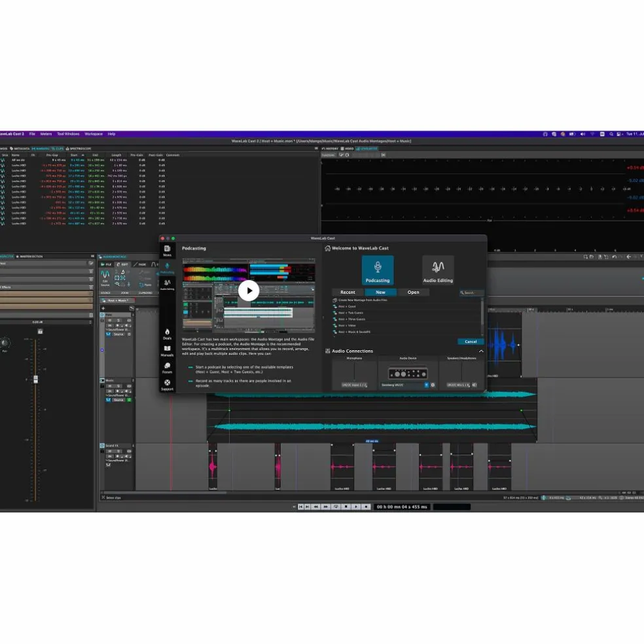The width and height of the screenshot is (644, 644).
Task: Toggle the green button on the Music track
Action: pos(129,400)
